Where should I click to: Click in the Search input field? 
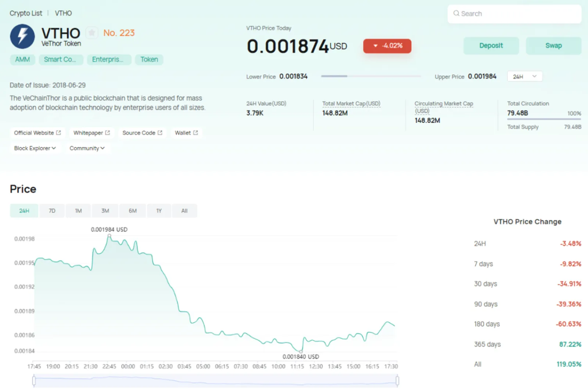pyautogui.click(x=514, y=14)
